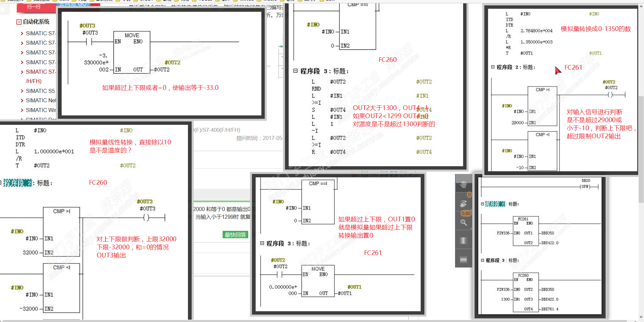Click the 提问时间 date text
The height and width of the screenshot is (322, 644).
[x=260, y=138]
